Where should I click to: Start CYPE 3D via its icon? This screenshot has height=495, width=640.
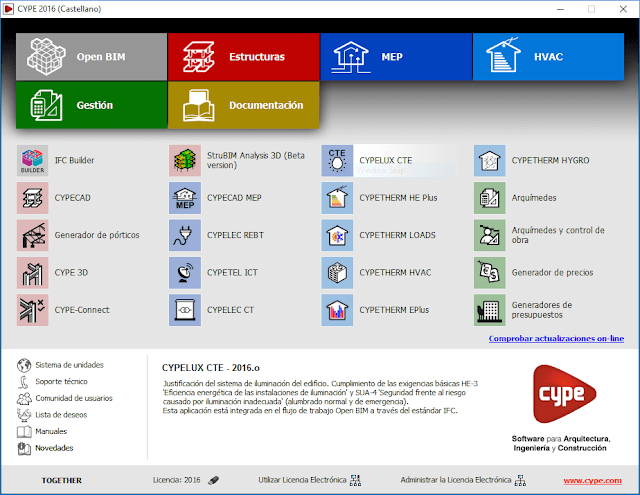(x=33, y=273)
